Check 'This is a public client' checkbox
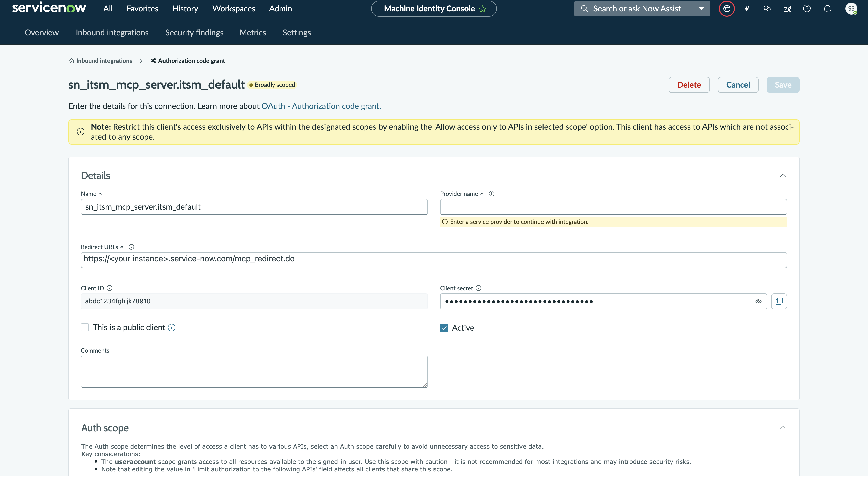 click(x=85, y=328)
